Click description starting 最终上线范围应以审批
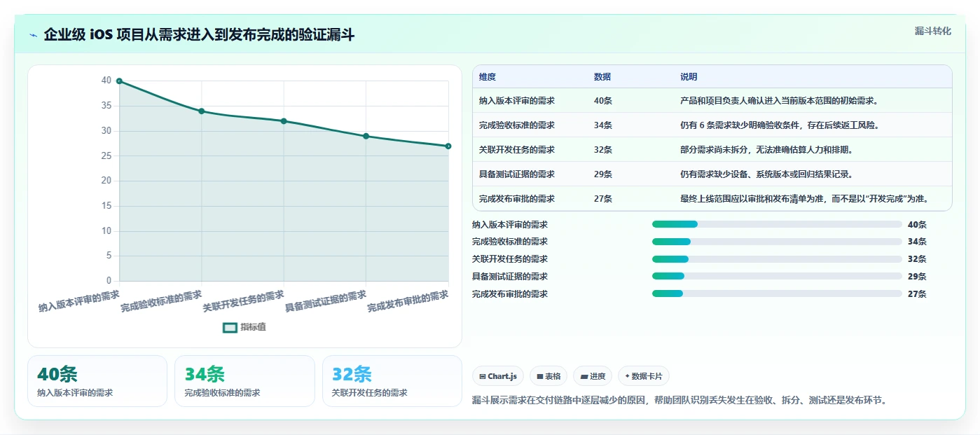 coord(804,199)
